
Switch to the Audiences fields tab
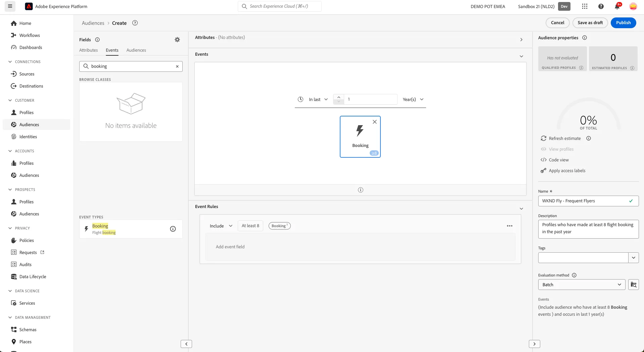pos(136,50)
